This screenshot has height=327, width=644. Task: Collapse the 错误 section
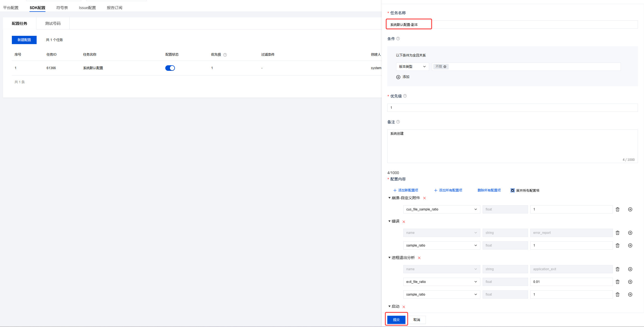(389, 221)
